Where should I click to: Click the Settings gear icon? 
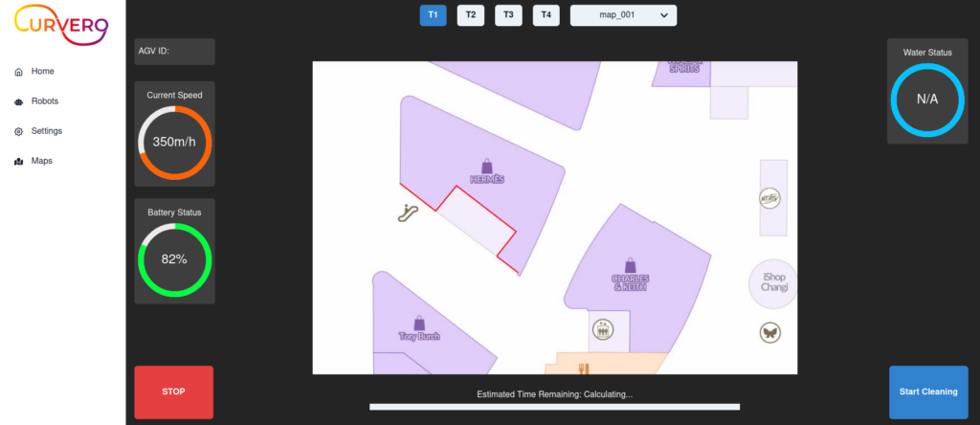coord(19,131)
